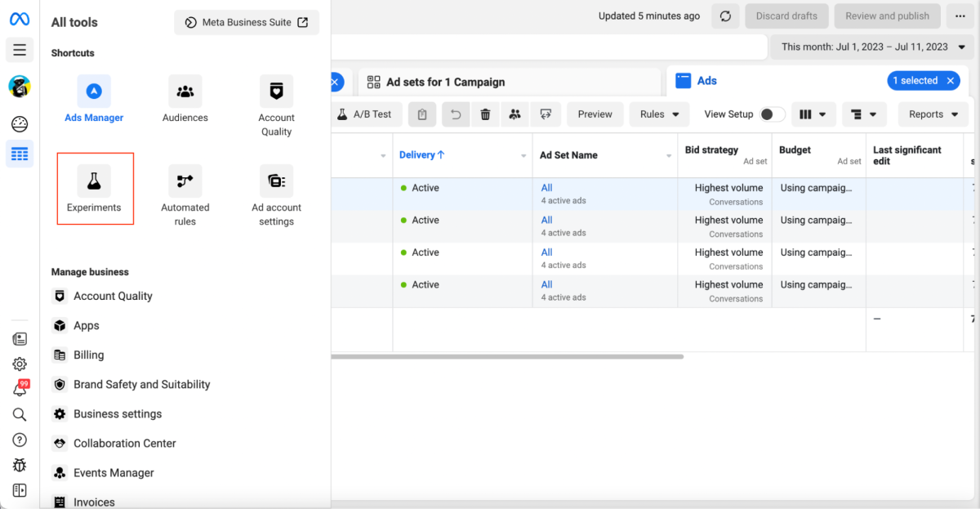Open Account Quality shortcut tile
Screen dimensions: 980x509
[x=276, y=106]
